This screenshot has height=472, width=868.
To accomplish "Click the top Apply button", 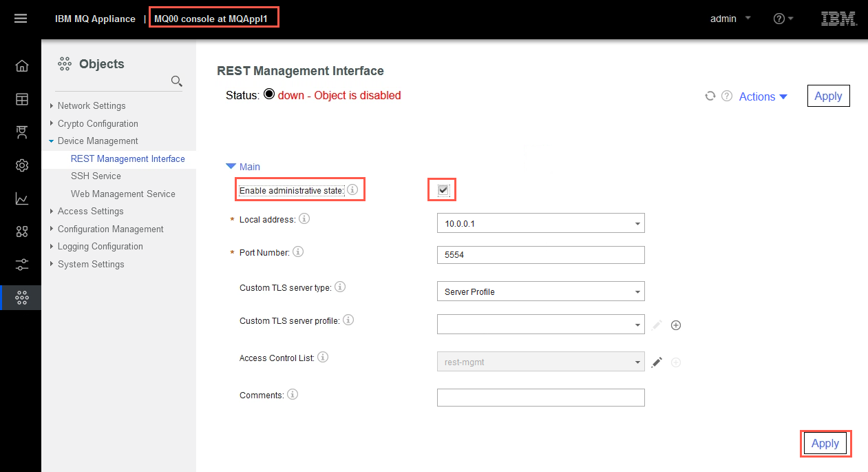I will click(x=828, y=96).
